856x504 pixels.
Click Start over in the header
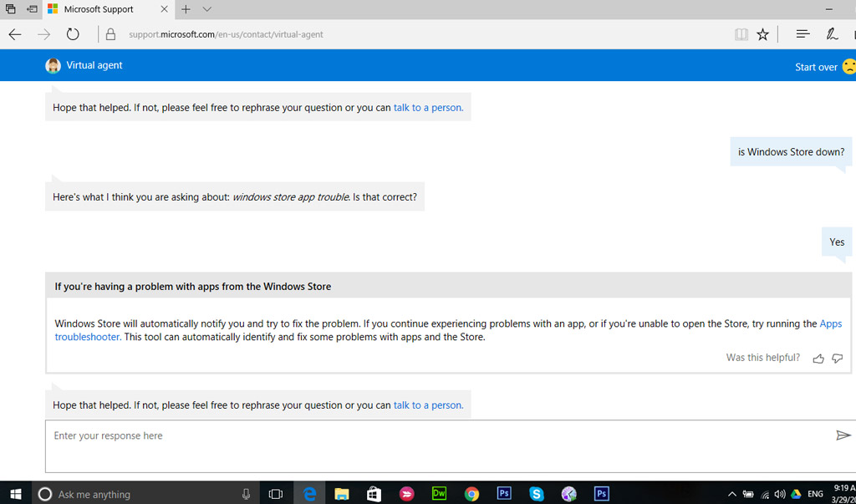(816, 67)
